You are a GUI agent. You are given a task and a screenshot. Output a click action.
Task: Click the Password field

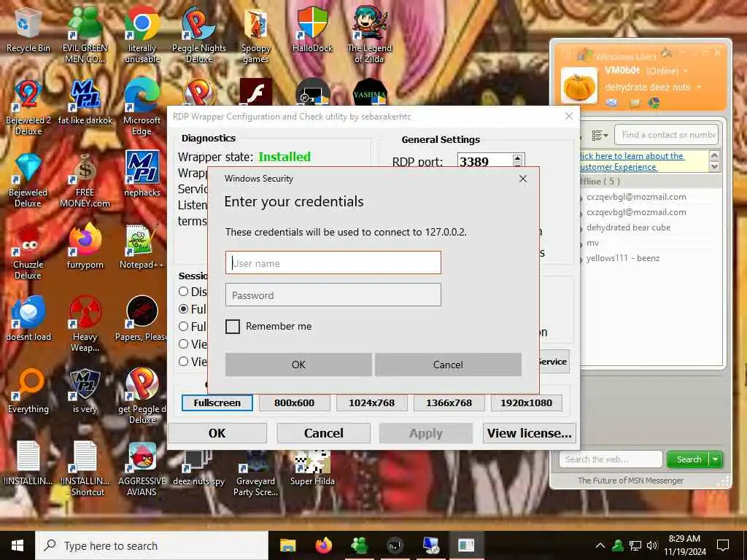(x=333, y=295)
